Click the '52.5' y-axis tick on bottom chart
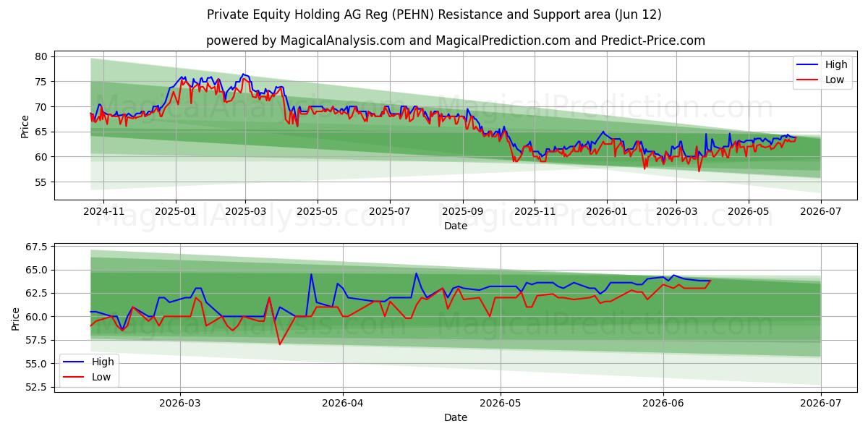868x434 pixels. (x=36, y=387)
